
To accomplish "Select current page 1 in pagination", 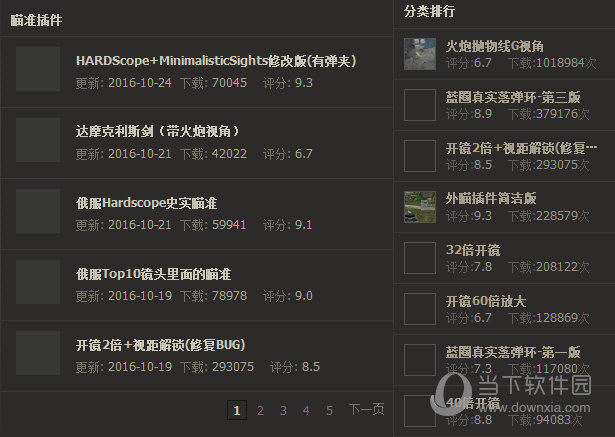I will tap(237, 410).
